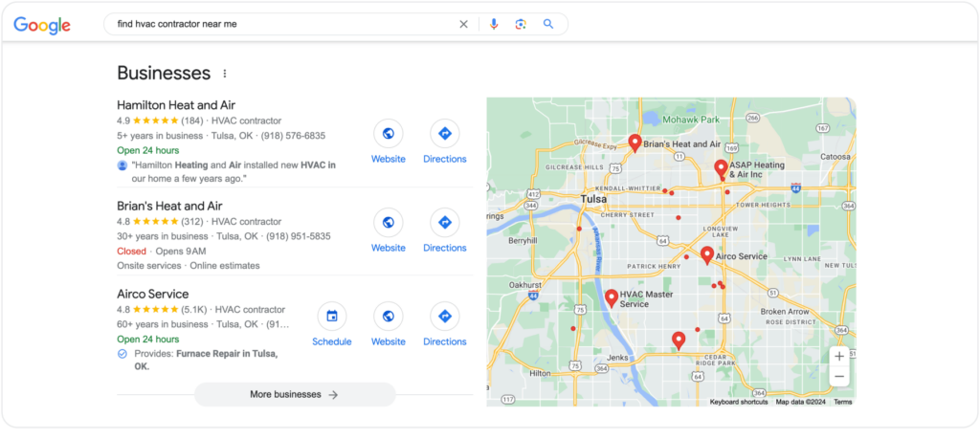
Task: Select Brian's Heat and Air map pin
Action: coord(635,143)
